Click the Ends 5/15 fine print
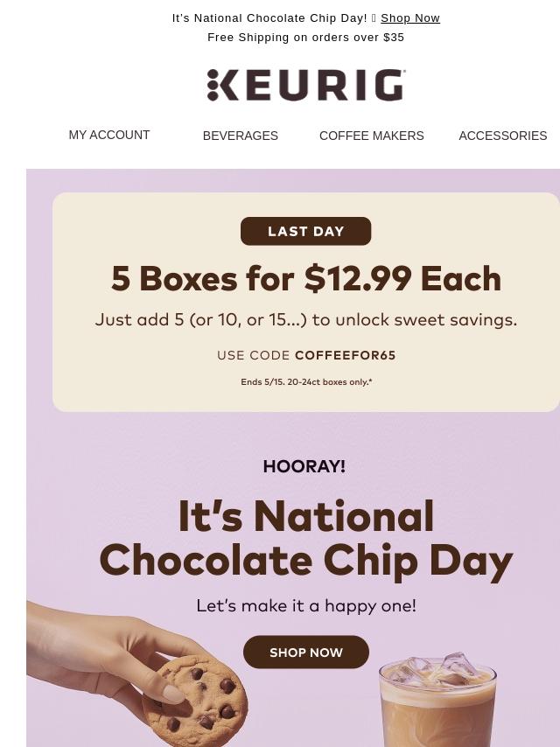The height and width of the screenshot is (747, 560). coord(306,381)
